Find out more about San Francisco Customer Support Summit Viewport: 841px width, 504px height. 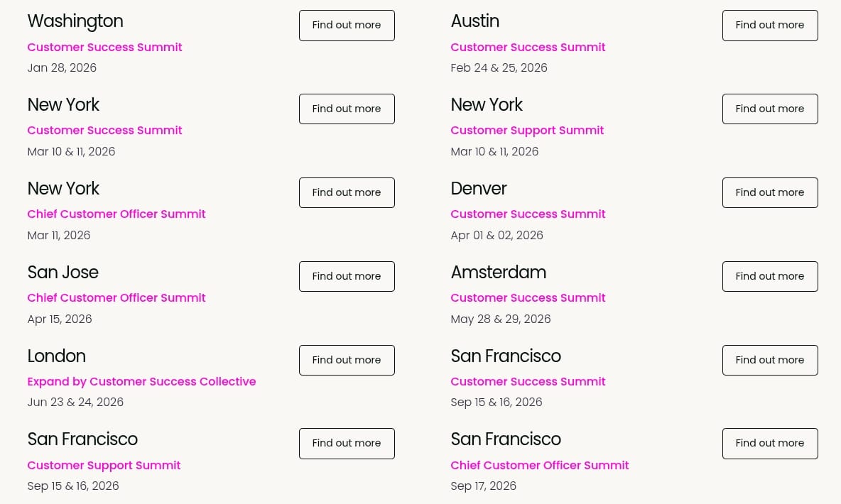point(347,444)
